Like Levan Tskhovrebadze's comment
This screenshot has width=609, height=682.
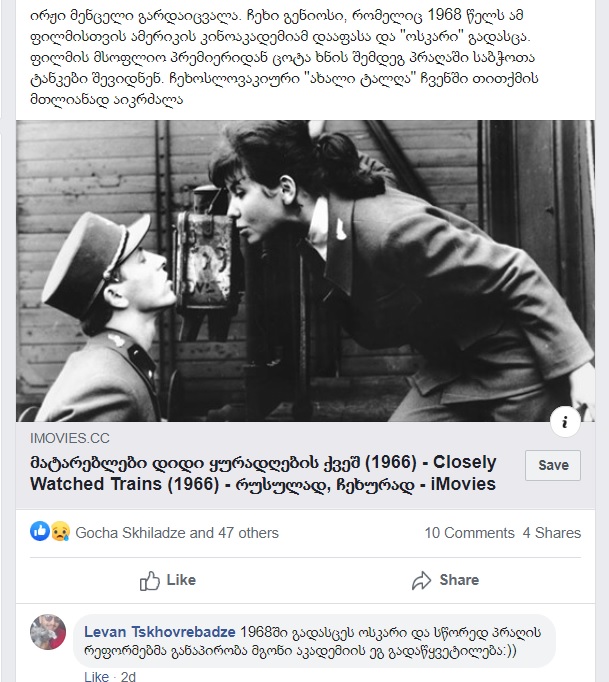coord(97,676)
